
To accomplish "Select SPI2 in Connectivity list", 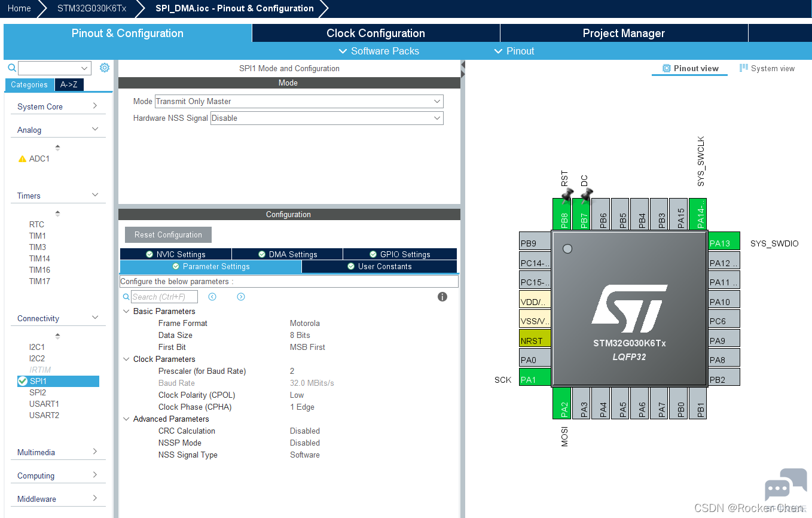I will point(38,392).
